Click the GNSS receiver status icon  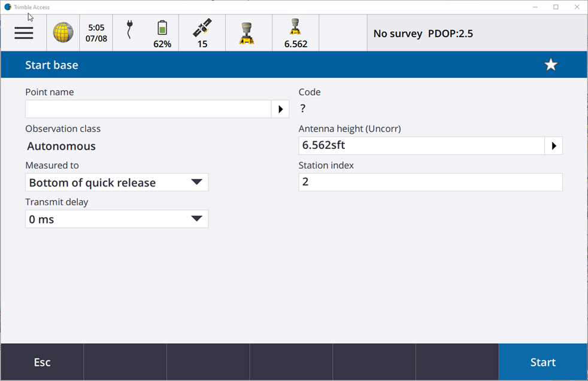tap(248, 33)
